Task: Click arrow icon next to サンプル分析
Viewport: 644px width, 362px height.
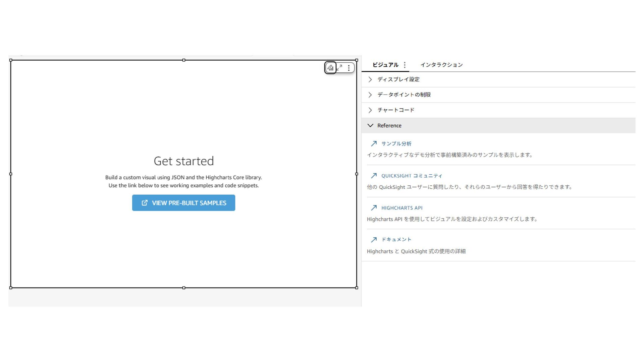Action: click(374, 144)
